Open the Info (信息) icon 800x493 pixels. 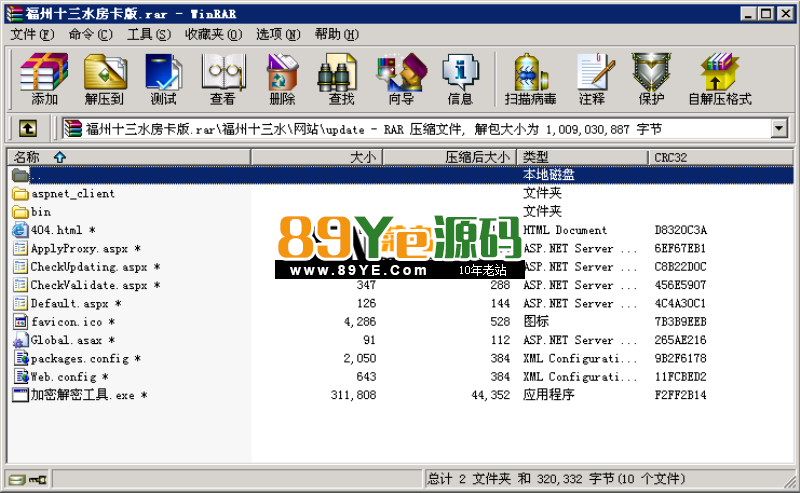click(460, 79)
